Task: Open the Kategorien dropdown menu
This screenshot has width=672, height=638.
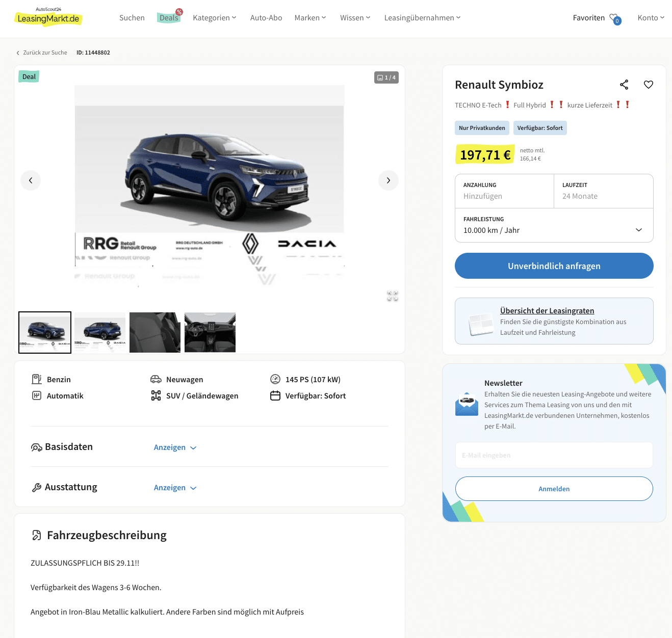Action: 215,18
